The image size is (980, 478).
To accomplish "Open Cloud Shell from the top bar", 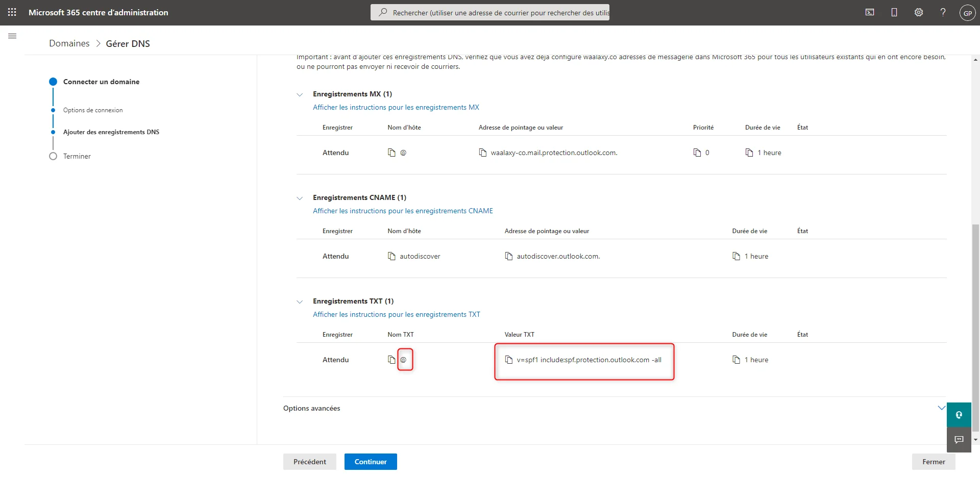I will pos(870,12).
